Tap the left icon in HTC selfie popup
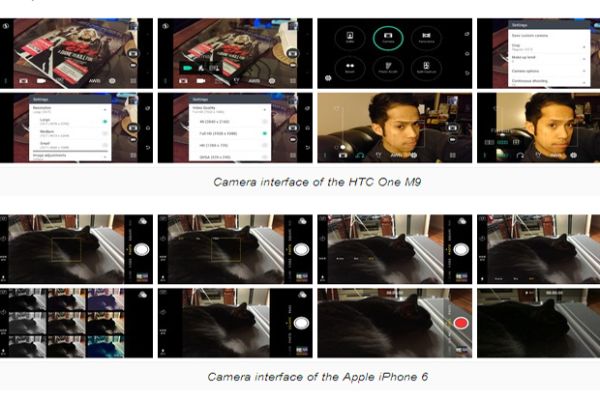This screenshot has width=600, height=399. [489, 142]
